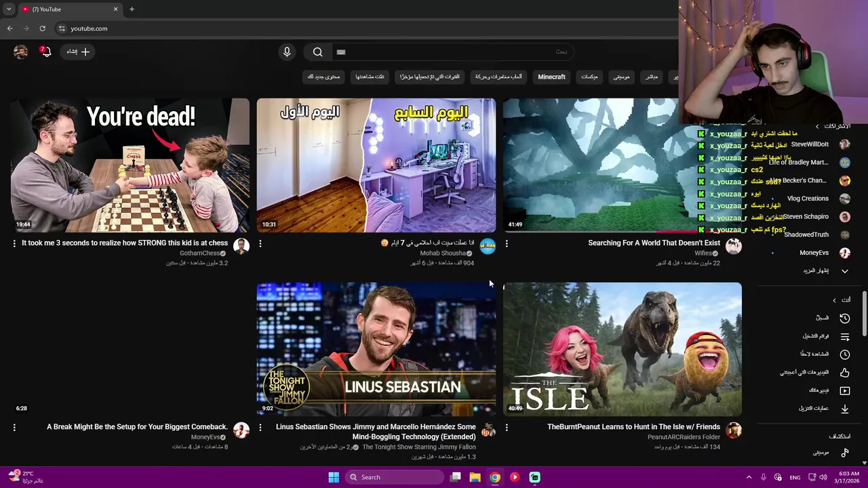Select the Minecraft filter chip
Viewport: 868px width, 488px height.
pyautogui.click(x=551, y=77)
